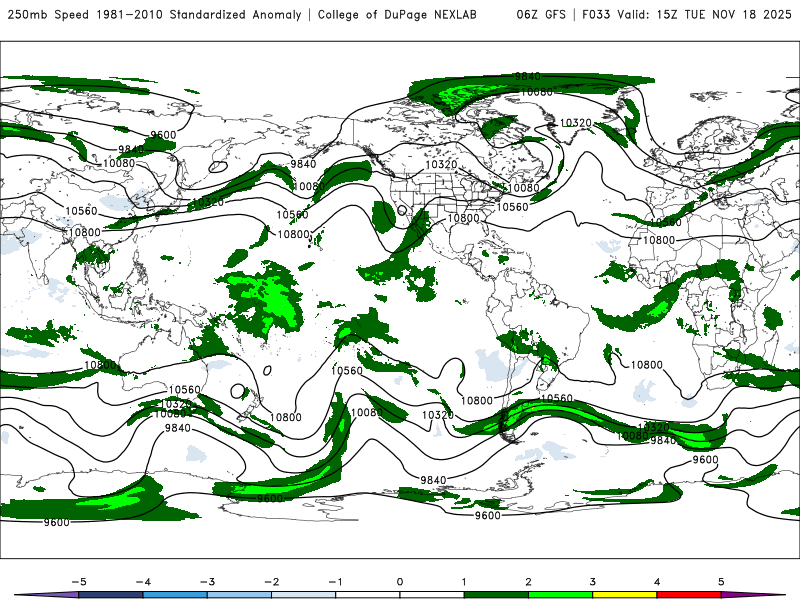This screenshot has width=800, height=600.
Task: Click the navy colorbar segment between -5 and -4
Action: pyautogui.click(x=111, y=595)
